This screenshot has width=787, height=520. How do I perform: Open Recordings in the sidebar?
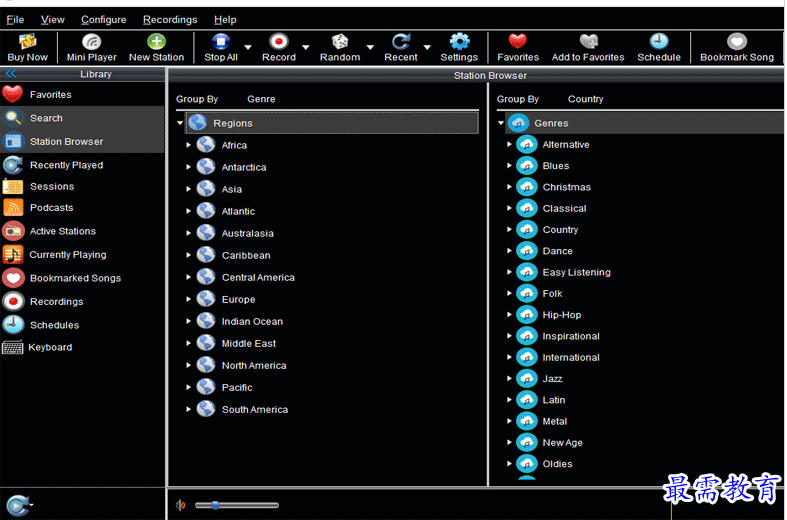click(82, 302)
